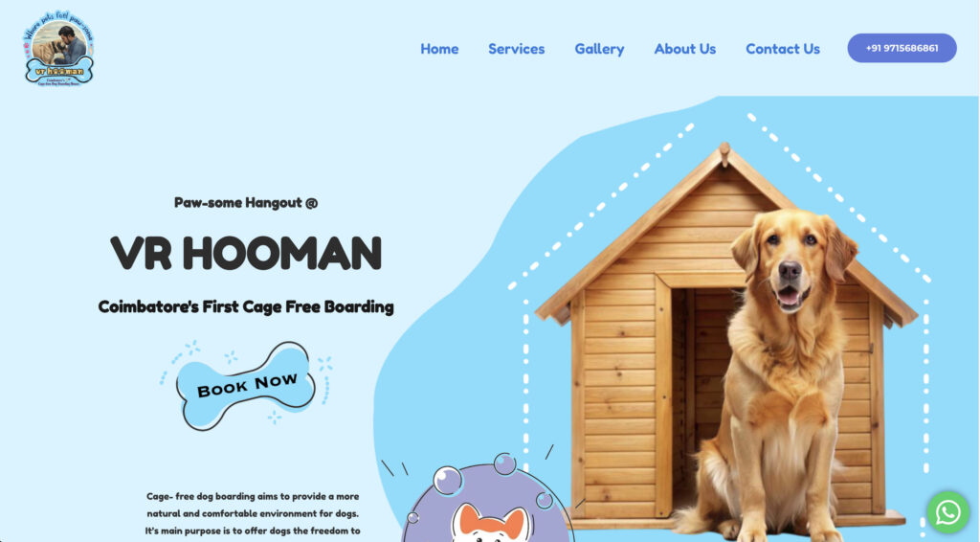
Task: Click the dotted house outline graphic
Action: tap(719, 294)
